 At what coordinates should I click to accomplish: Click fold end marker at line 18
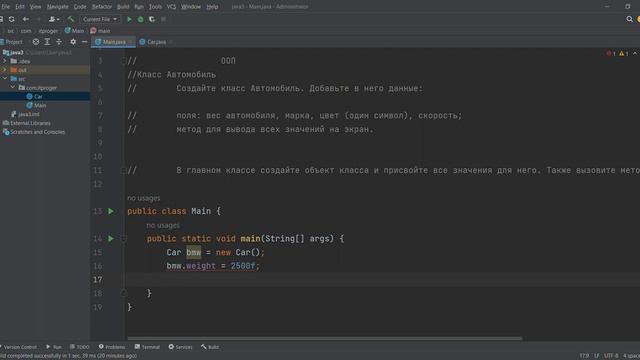pos(123,293)
